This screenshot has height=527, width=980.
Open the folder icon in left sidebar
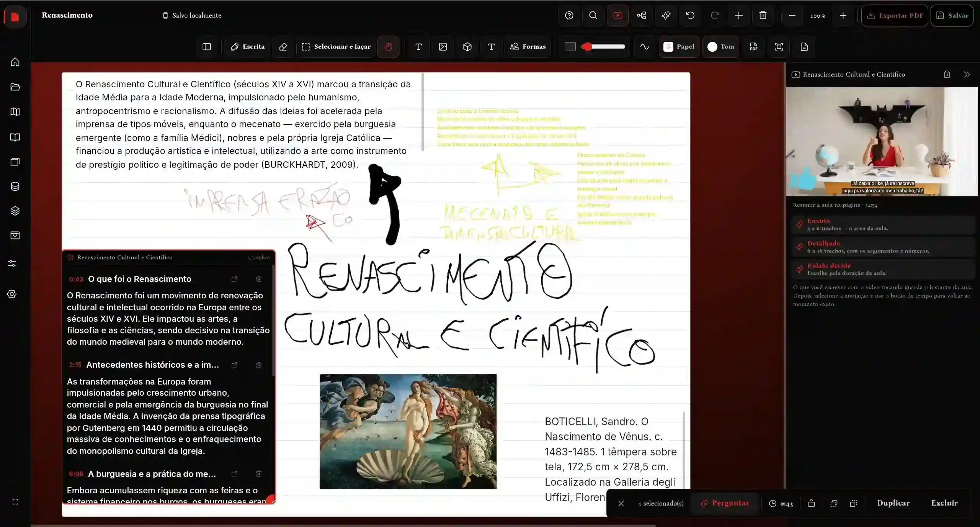point(15,87)
